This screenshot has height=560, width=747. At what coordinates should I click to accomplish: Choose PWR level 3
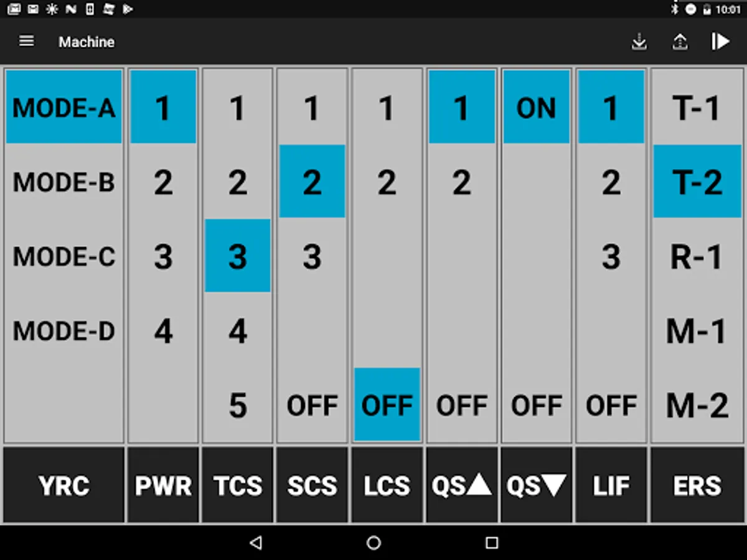pyautogui.click(x=163, y=256)
